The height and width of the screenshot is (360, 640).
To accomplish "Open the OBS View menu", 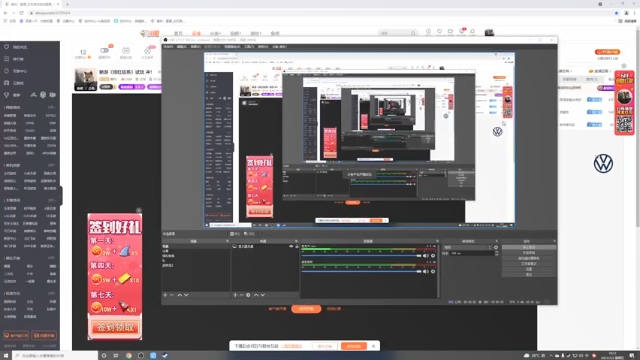I will 196,47.
